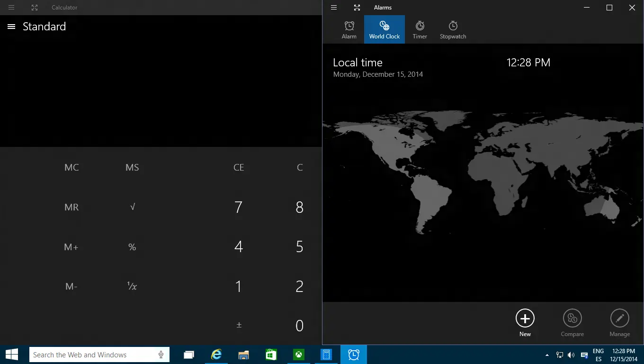Open the Calculator navigation menu
This screenshot has height=364, width=644.
11,27
